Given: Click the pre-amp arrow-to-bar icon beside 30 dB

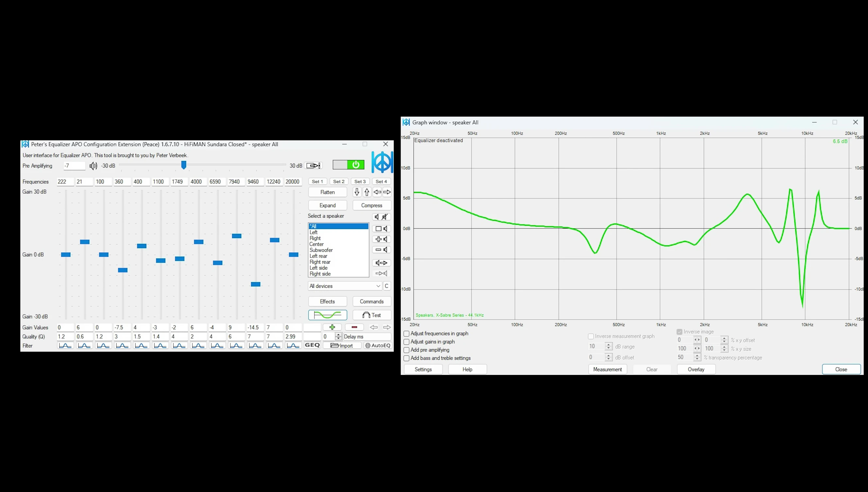Looking at the screenshot, I should tap(313, 165).
